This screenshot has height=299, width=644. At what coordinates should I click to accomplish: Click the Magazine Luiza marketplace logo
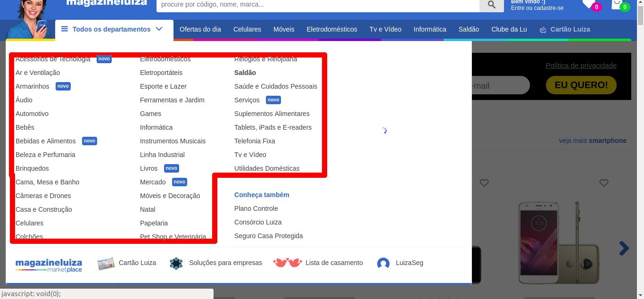click(x=49, y=265)
